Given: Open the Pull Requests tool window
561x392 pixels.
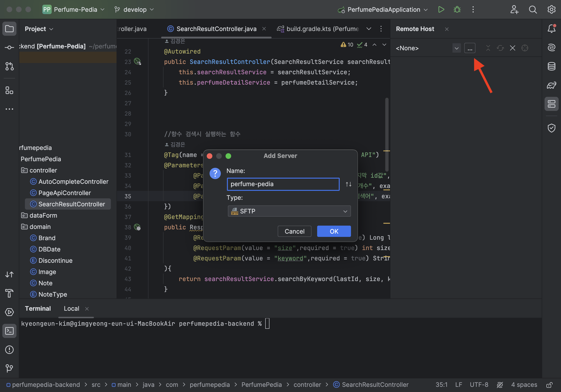Looking at the screenshot, I should [9, 66].
